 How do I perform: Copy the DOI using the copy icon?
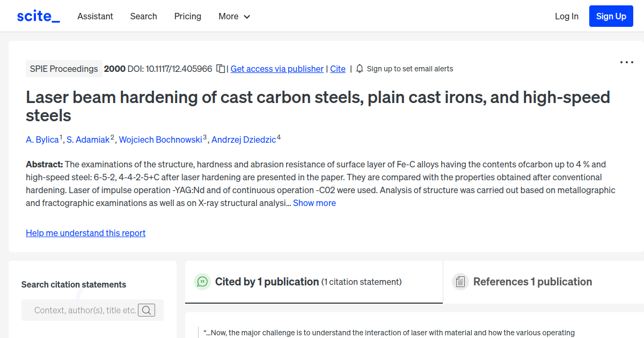221,69
